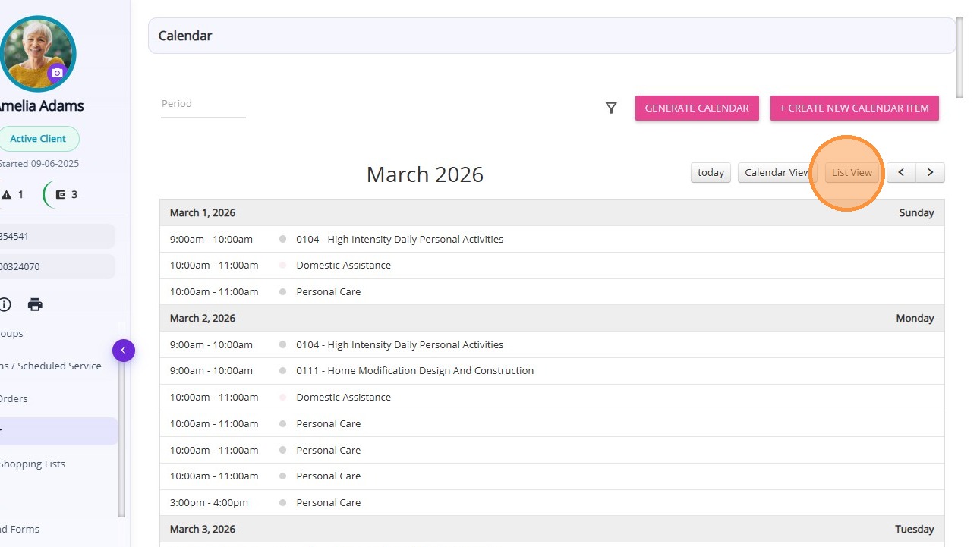Image resolution: width=980 pixels, height=547 pixels.
Task: Open the Period dropdown field
Action: click(203, 104)
